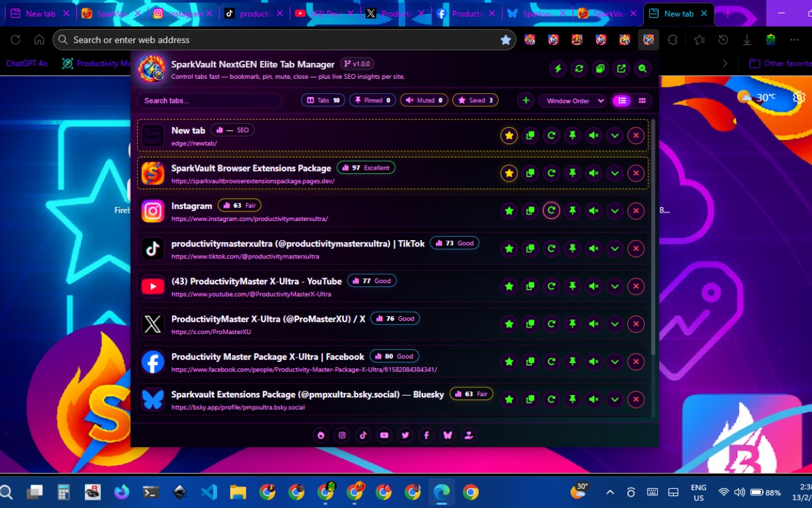Open VS Code from the taskbar

(209, 492)
